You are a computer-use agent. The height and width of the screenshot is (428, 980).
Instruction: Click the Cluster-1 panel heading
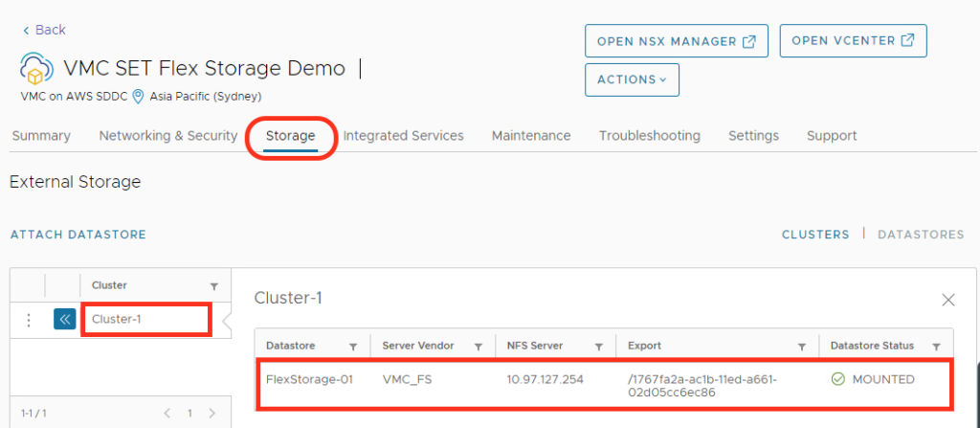coord(287,299)
